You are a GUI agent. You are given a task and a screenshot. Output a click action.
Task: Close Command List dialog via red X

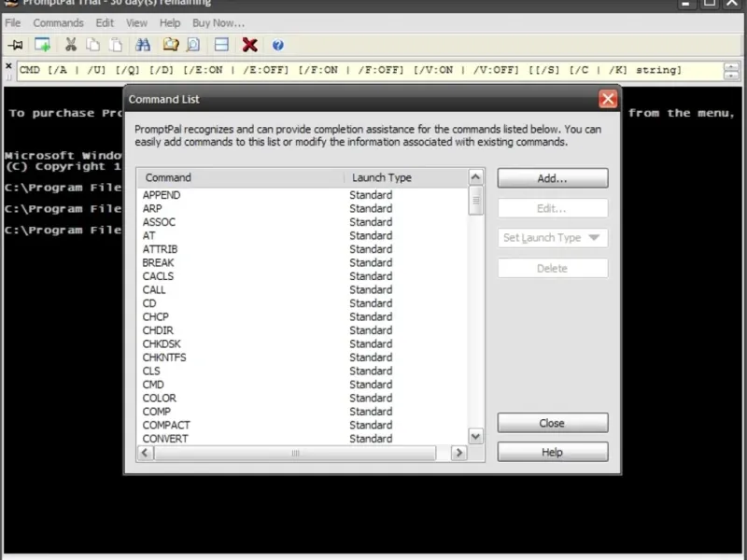[x=608, y=99]
